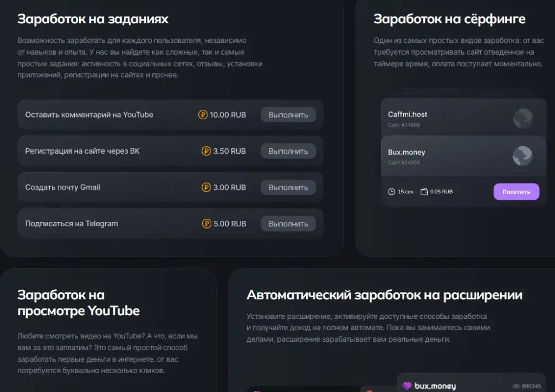Image resolution: width=555 pixels, height=392 pixels.
Task: Click the Заработок на заданиях heading
Action: point(93,19)
